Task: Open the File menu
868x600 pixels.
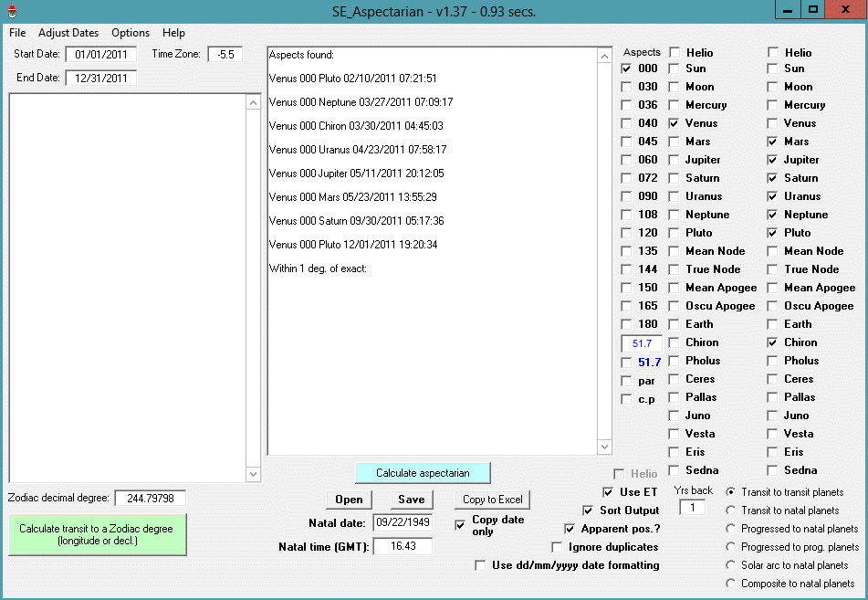Action: click(17, 33)
